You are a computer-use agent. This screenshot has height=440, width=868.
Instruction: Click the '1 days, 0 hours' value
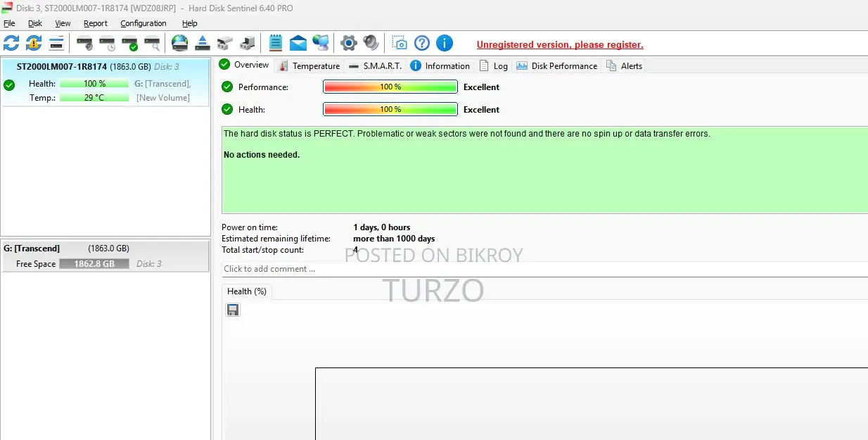(x=381, y=227)
